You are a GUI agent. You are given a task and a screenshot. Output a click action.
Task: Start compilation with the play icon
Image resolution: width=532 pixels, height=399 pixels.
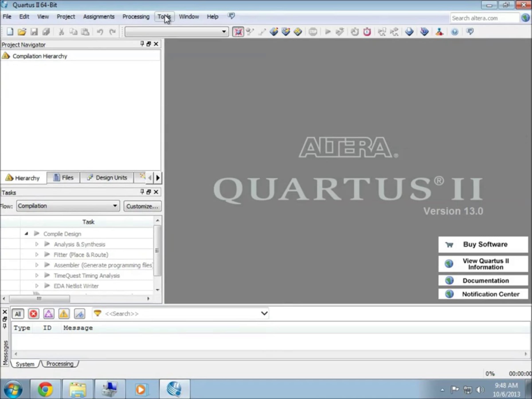point(328,31)
